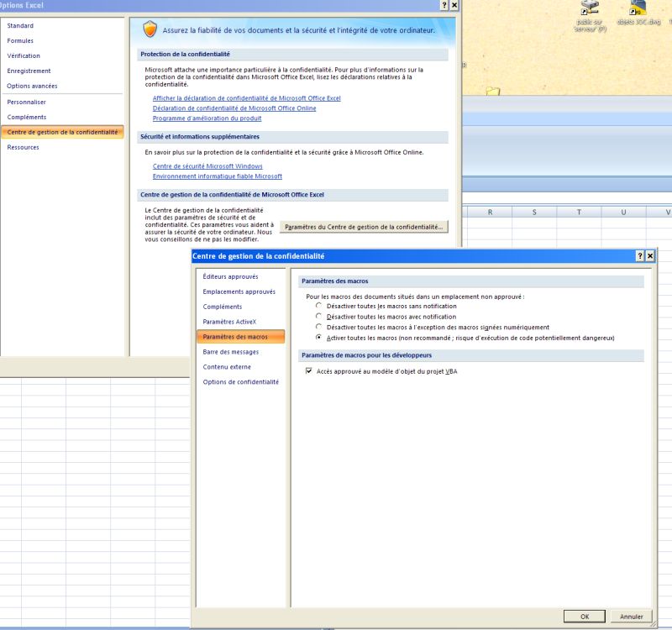This screenshot has height=630, width=672.
Task: Open 'Programme d'amélioration du produit' link
Action: coord(207,118)
